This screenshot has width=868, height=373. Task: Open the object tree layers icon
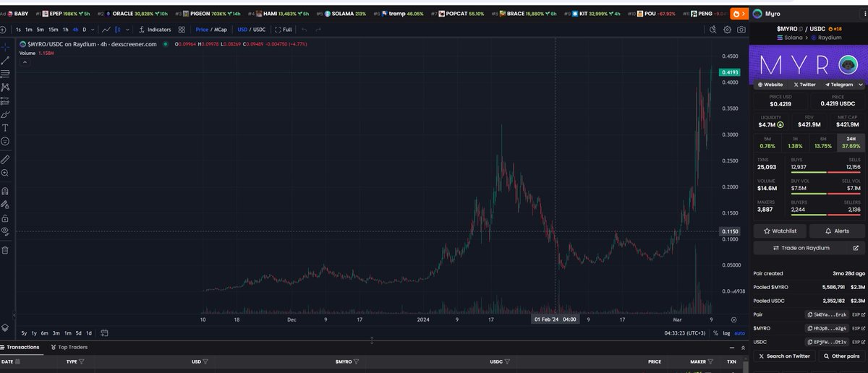[5, 327]
